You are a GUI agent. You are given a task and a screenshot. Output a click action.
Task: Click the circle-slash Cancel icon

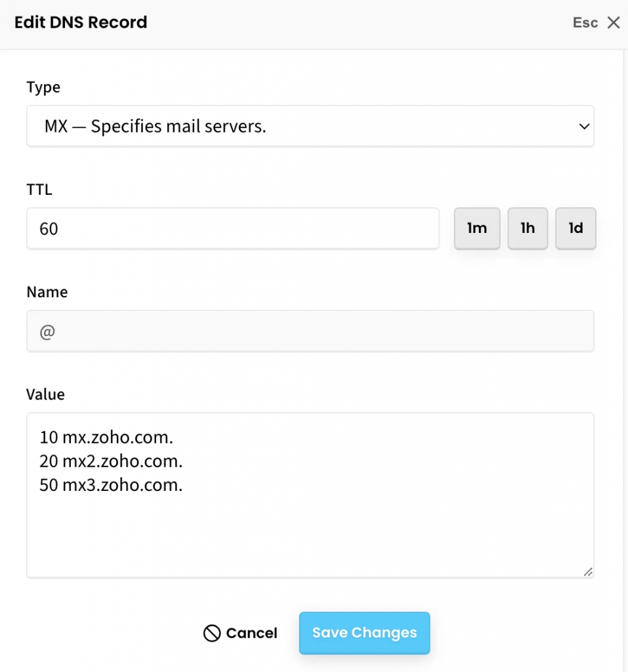[x=212, y=633]
